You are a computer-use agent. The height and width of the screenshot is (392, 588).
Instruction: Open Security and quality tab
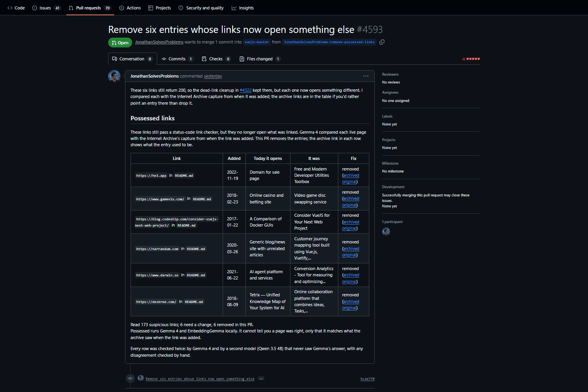[x=201, y=8]
